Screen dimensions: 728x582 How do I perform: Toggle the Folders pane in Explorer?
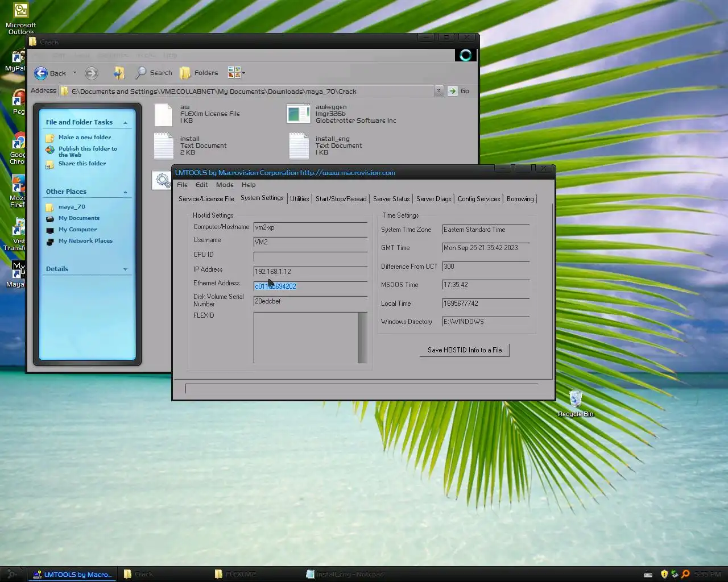[199, 73]
